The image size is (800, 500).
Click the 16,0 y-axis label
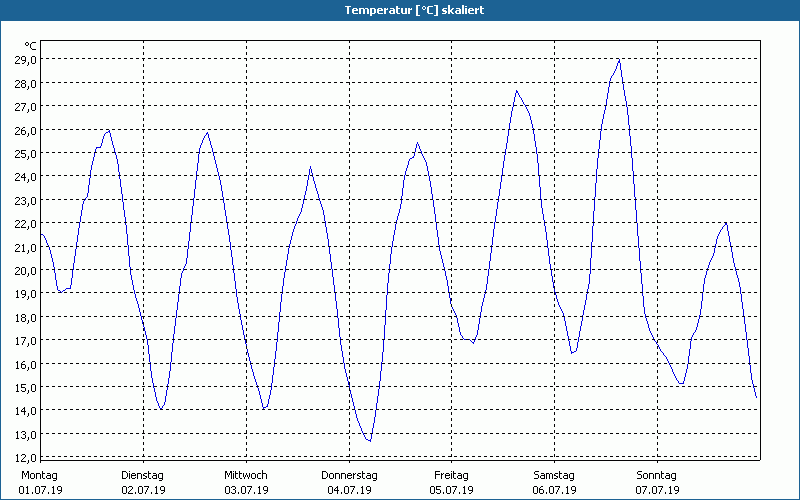(26, 364)
